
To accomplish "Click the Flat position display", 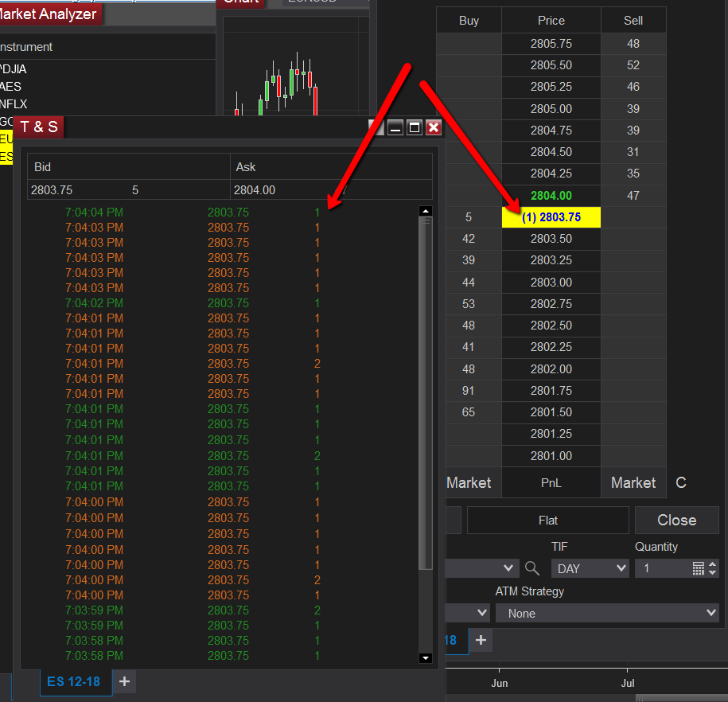I will pyautogui.click(x=548, y=520).
